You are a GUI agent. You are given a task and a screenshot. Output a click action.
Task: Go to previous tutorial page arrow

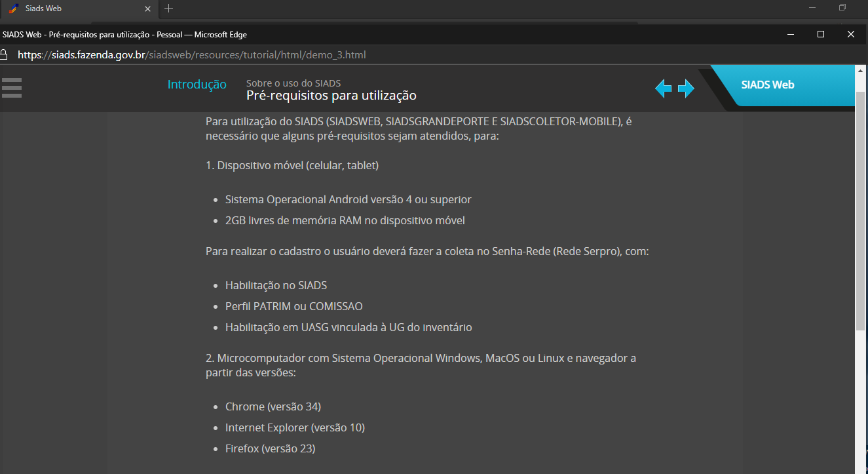click(664, 89)
